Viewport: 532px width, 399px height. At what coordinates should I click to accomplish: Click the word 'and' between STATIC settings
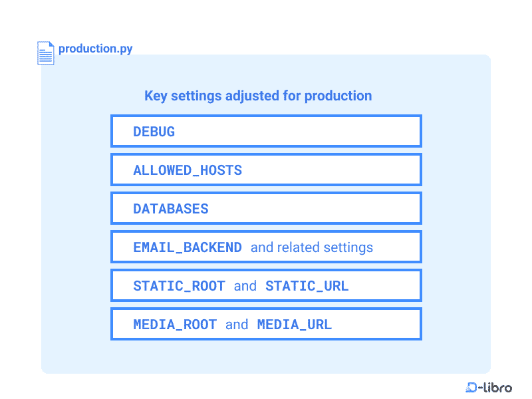pos(245,286)
